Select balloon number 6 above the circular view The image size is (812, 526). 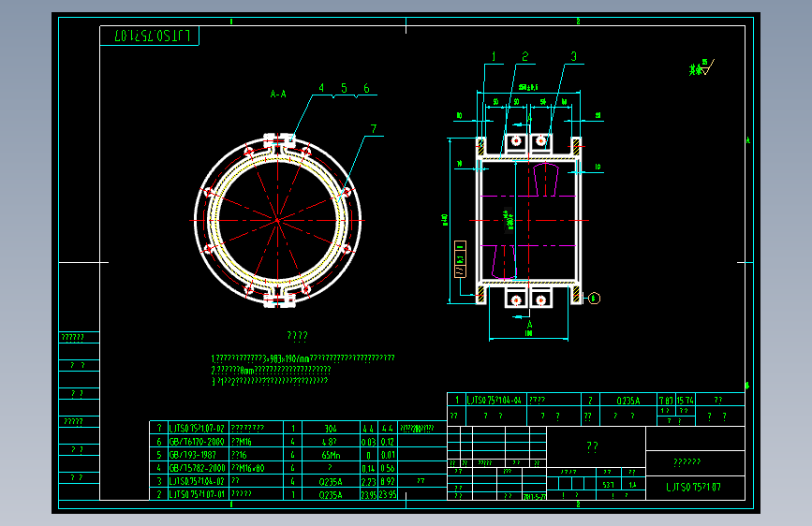[x=366, y=88]
